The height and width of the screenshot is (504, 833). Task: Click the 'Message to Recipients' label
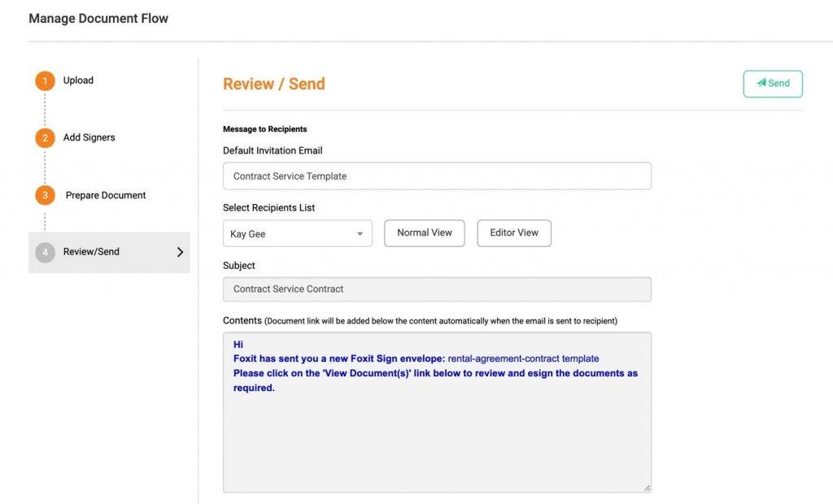pos(264,129)
